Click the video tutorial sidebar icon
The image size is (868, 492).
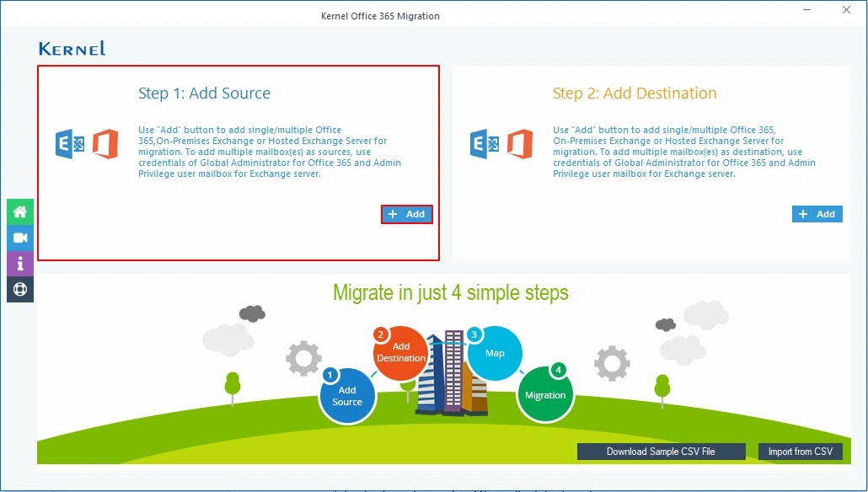19,238
